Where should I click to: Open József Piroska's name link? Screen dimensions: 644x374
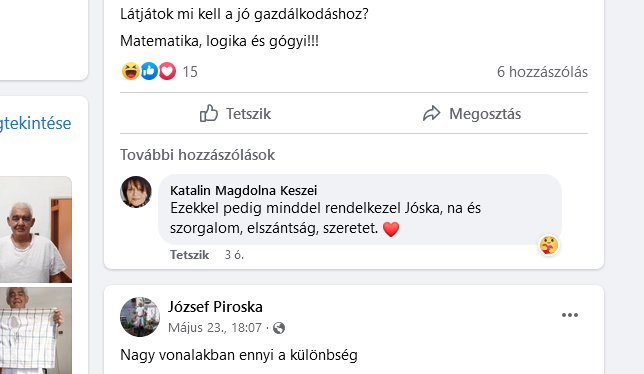click(215, 307)
